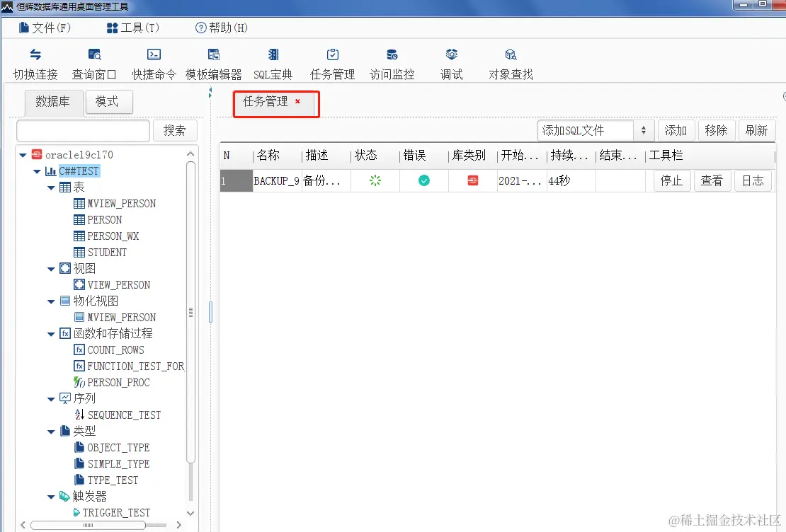Click the COUNT_ROWS function icon

79,349
